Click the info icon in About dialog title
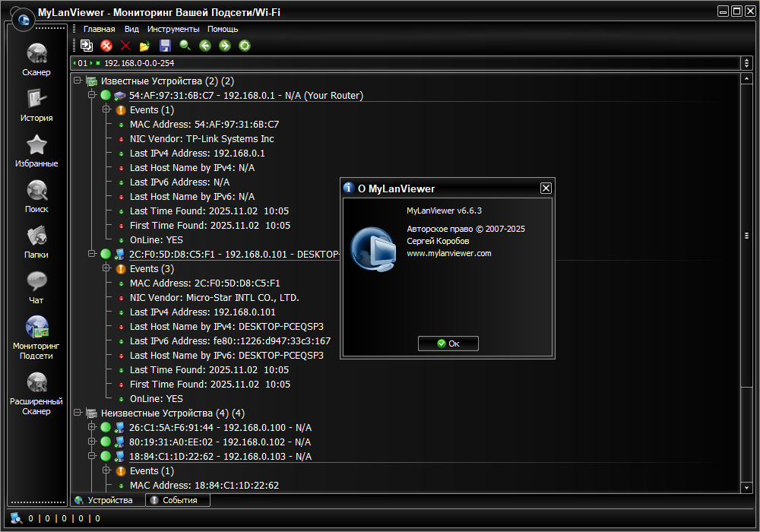760x532 pixels. tap(349, 188)
